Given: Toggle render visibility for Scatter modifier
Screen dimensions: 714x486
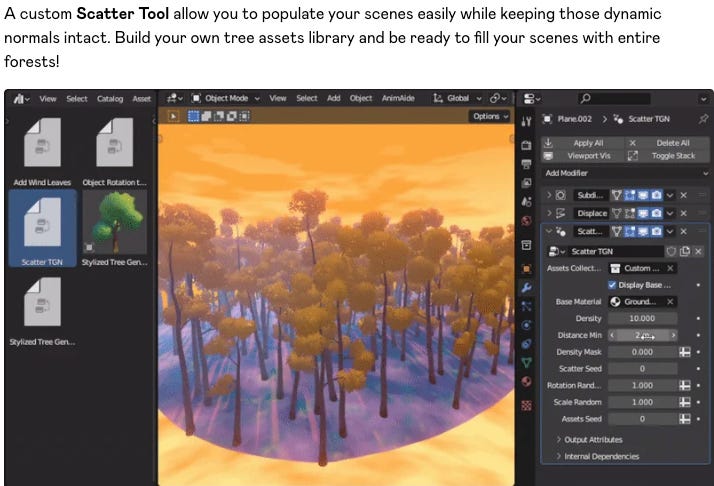Looking at the screenshot, I should coord(656,231).
